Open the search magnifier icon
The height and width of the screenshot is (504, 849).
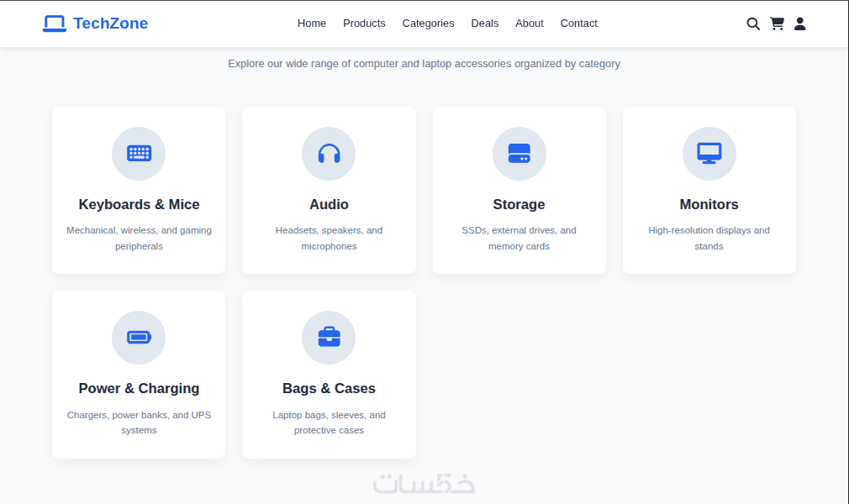752,24
